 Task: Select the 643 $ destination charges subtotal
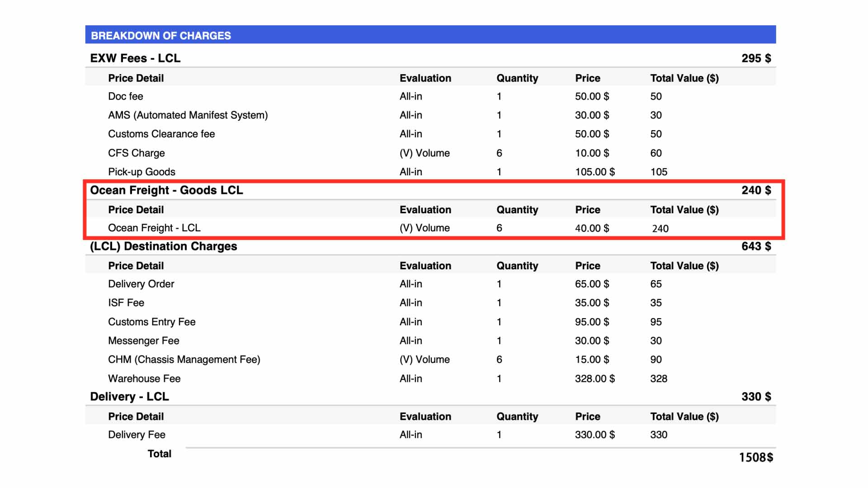tap(756, 246)
